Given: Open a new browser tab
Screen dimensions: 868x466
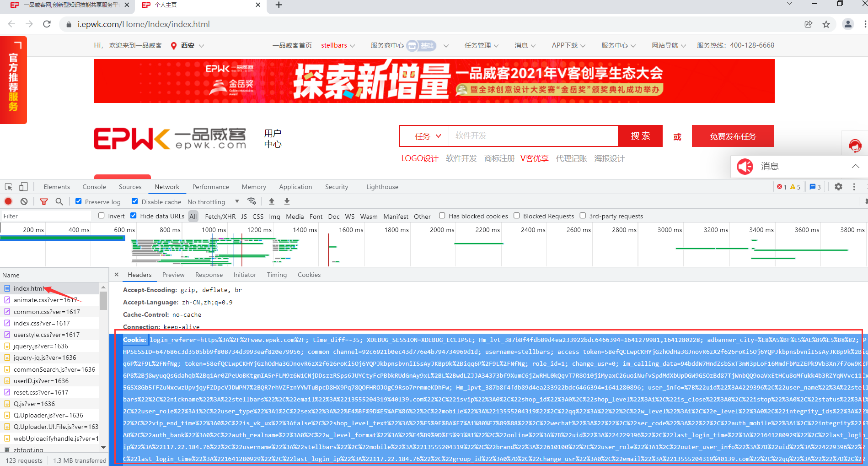Looking at the screenshot, I should 279,5.
